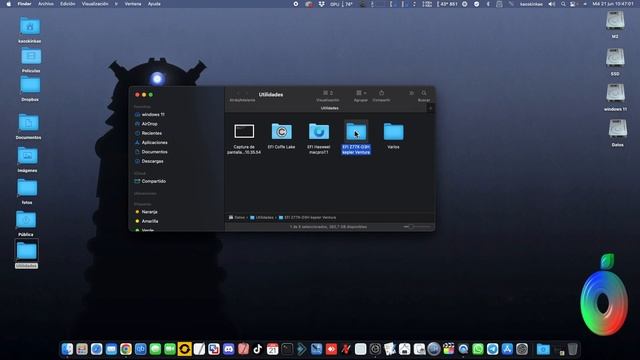This screenshot has height=360, width=640.
Task: Open the Edición menu
Action: pyautogui.click(x=68, y=4)
